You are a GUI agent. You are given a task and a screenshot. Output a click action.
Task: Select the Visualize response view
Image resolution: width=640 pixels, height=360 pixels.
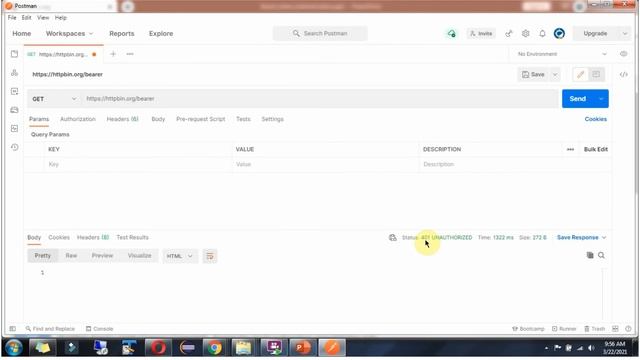[x=140, y=256]
